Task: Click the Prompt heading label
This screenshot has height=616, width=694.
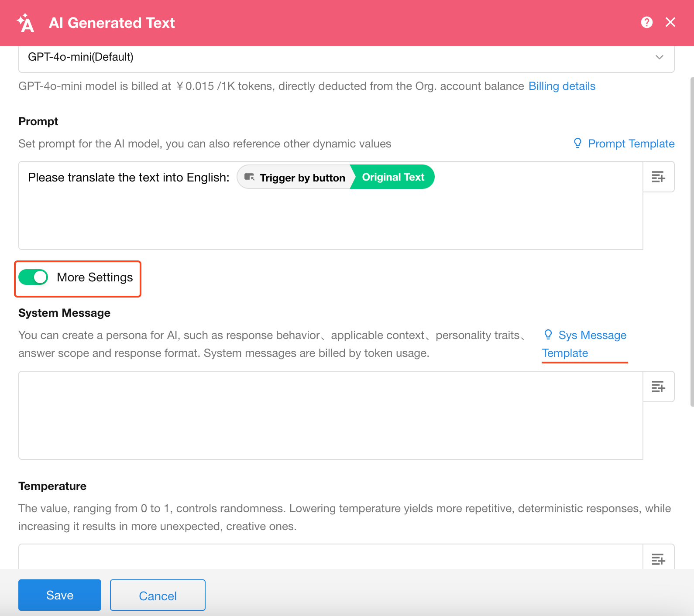Action: click(38, 121)
